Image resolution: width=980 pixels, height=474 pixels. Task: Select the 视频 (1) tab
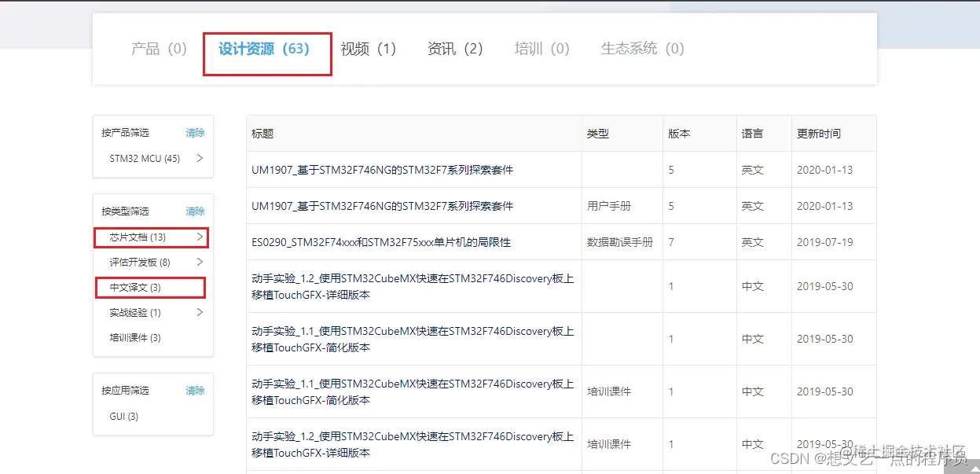point(368,49)
